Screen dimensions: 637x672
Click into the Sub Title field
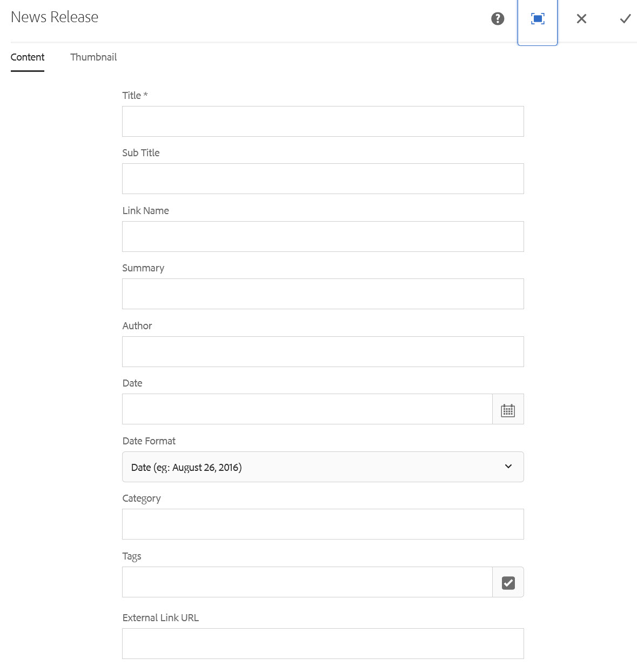point(323,179)
